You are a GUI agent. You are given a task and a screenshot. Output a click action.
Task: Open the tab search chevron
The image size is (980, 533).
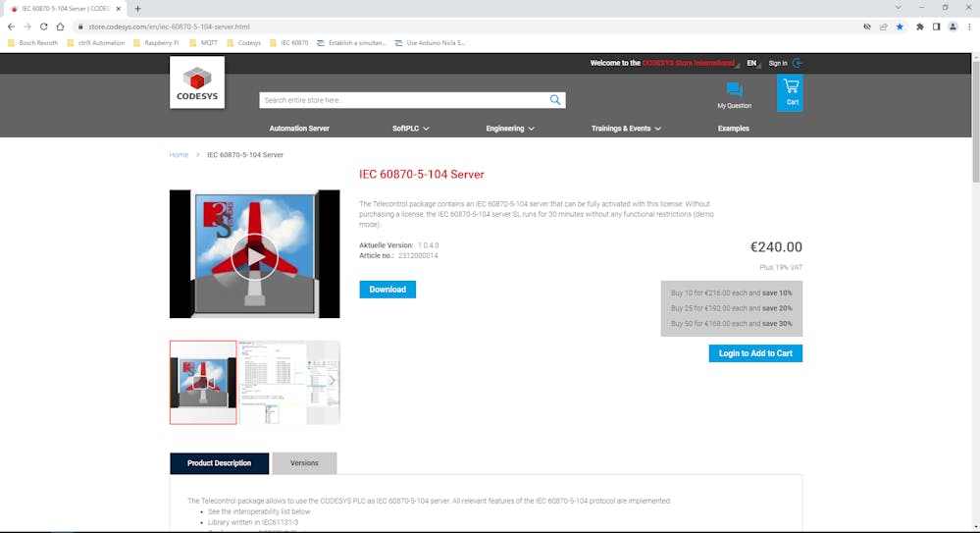899,8
